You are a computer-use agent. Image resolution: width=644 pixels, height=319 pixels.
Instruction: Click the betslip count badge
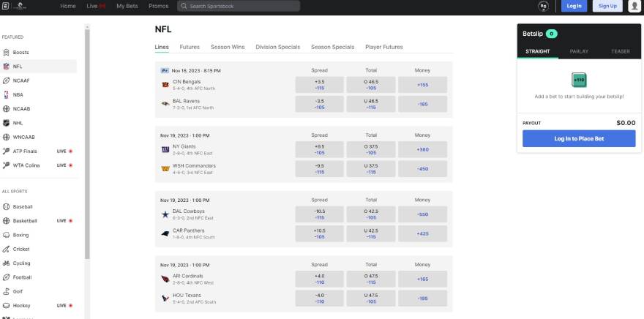[552, 34]
